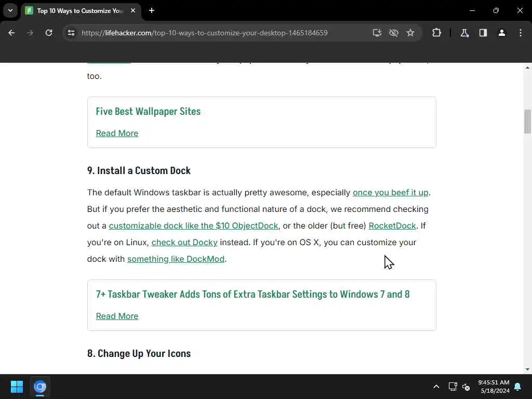
Task: Click the Chromium taskbar icon
Action: coord(40,387)
